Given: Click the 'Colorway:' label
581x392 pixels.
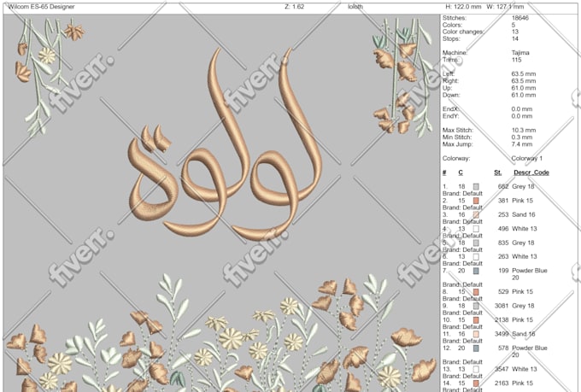Looking at the screenshot, I should click(x=456, y=158).
